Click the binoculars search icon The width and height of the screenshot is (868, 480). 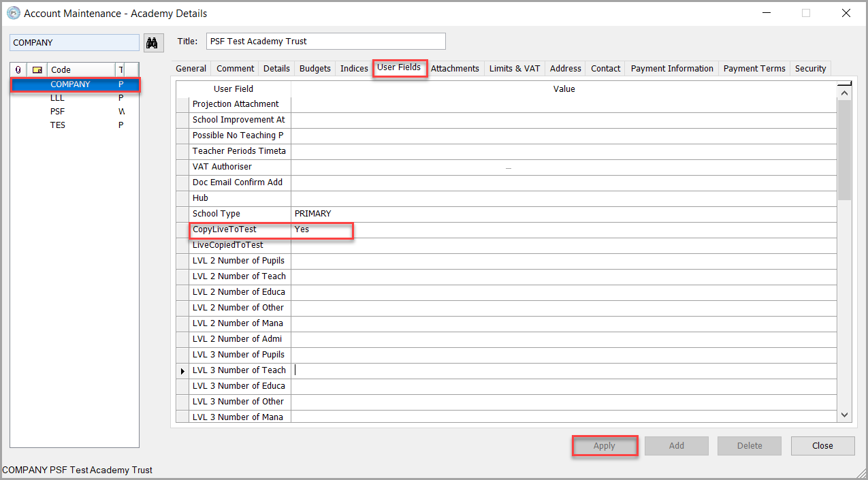pos(153,43)
